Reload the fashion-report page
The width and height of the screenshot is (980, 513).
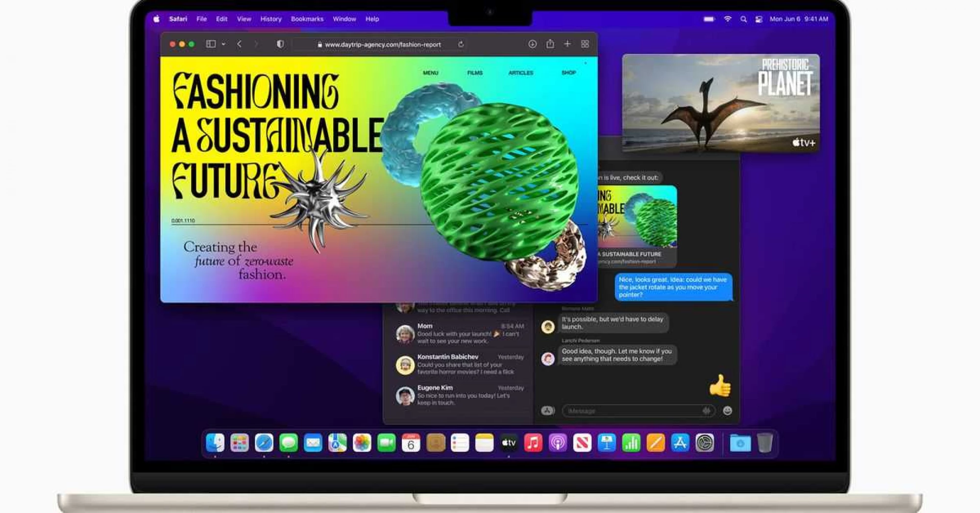point(461,44)
